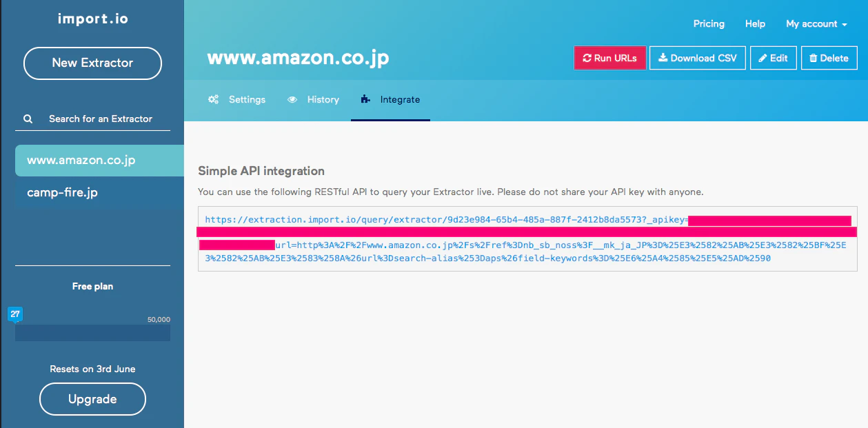Click the usage counter badge showing 27
This screenshot has width=868, height=428.
tap(15, 315)
